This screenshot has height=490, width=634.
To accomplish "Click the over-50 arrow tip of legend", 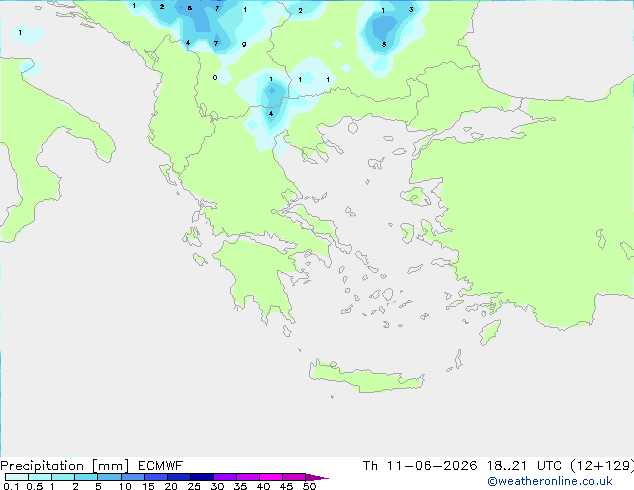I will coord(317,477).
